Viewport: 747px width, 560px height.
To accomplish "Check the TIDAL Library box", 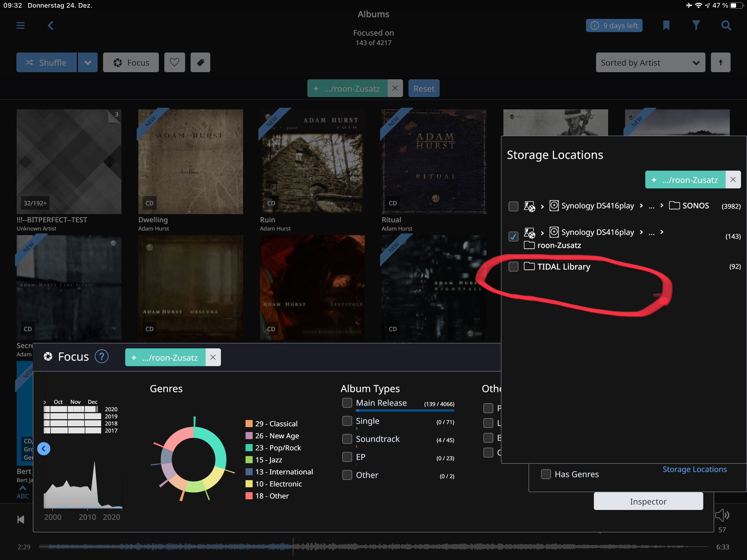I will (513, 266).
